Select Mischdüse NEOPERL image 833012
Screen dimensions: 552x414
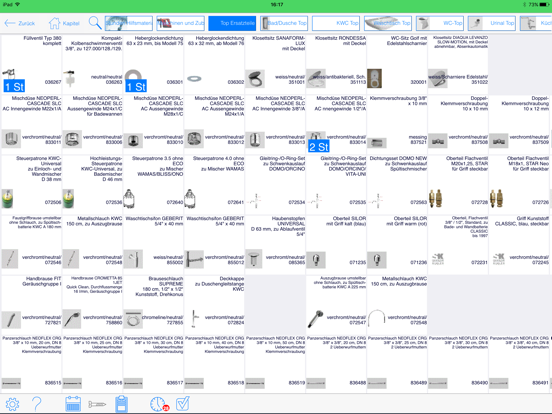(x=194, y=139)
